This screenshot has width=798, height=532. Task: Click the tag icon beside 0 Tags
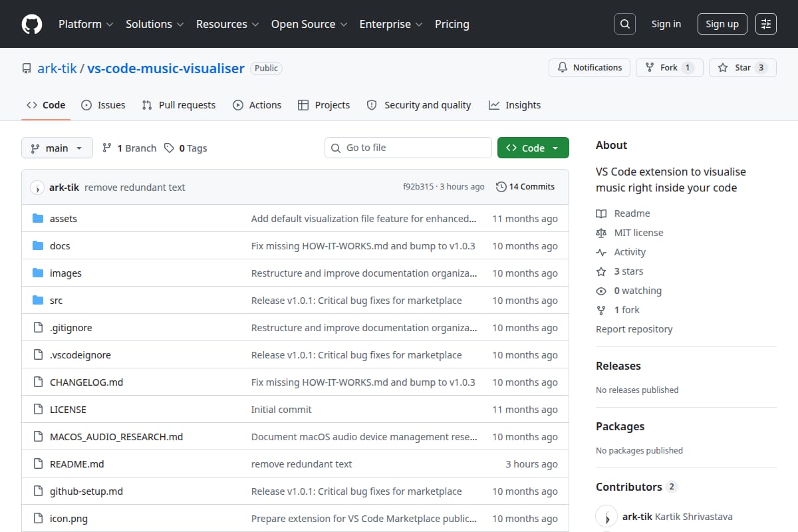[x=170, y=148]
